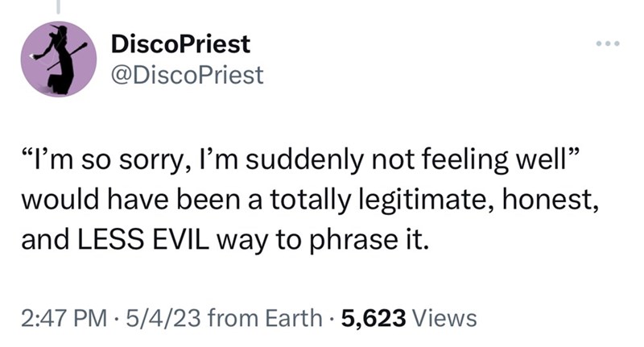The image size is (644, 347).
Task: Click the @DiscoPriest handle
Action: click(188, 75)
